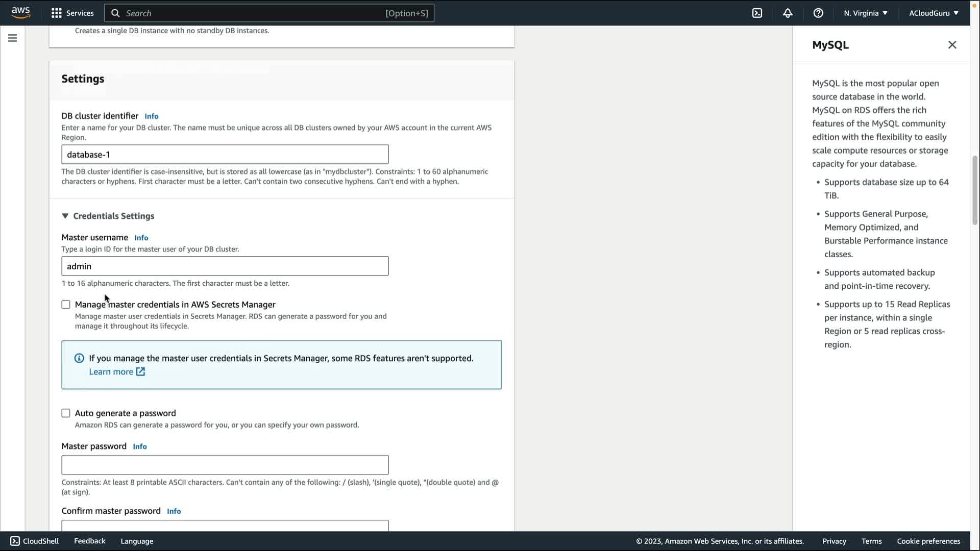Open the help question mark icon

tap(818, 13)
